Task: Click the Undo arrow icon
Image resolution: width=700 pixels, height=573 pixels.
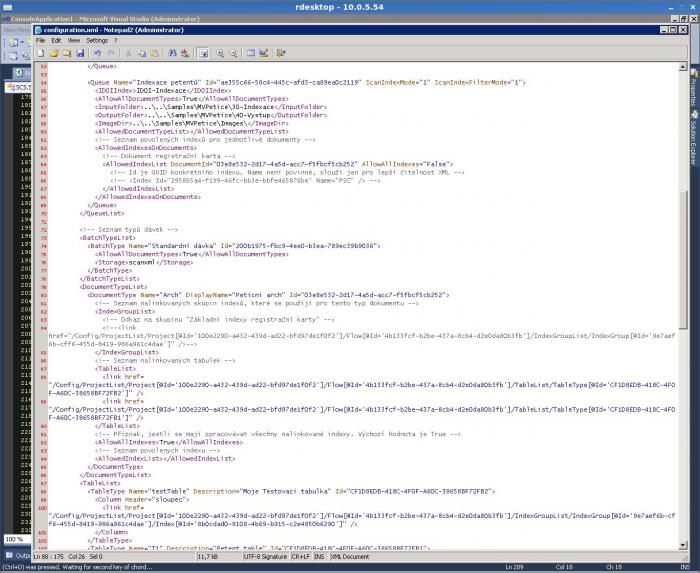Action: [x=97, y=53]
